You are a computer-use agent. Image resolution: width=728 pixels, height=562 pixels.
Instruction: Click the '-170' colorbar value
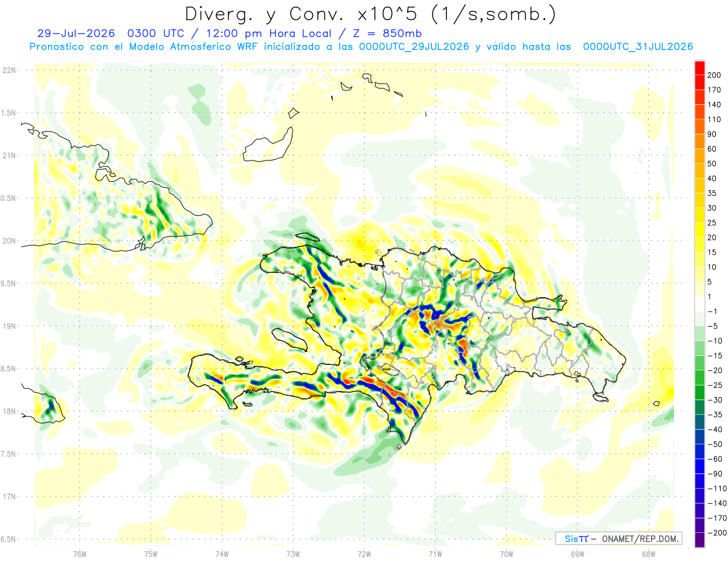pyautogui.click(x=716, y=518)
